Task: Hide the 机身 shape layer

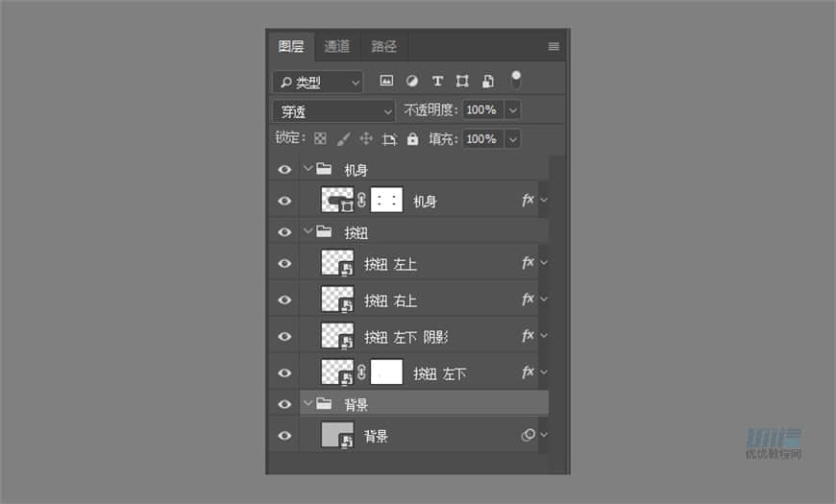Action: point(284,201)
